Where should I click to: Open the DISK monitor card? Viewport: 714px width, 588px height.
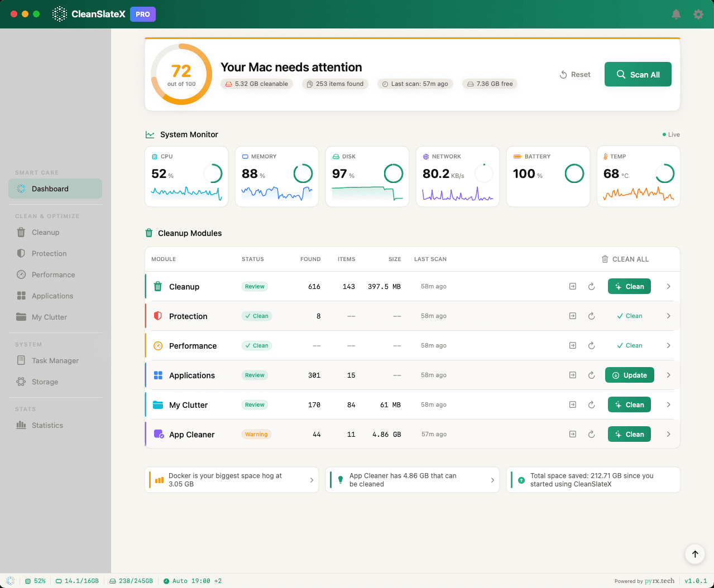pyautogui.click(x=367, y=176)
